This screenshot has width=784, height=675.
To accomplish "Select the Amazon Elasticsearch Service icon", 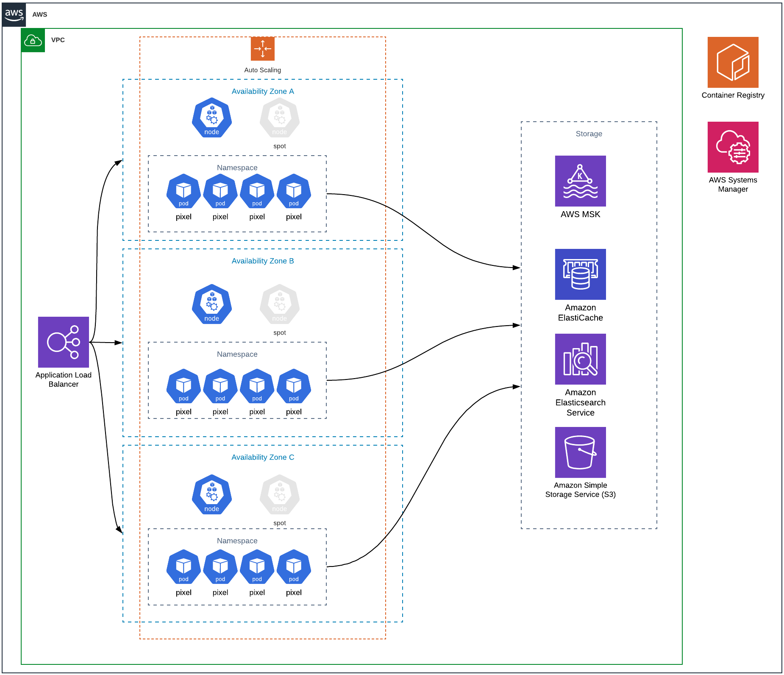I will (x=581, y=359).
